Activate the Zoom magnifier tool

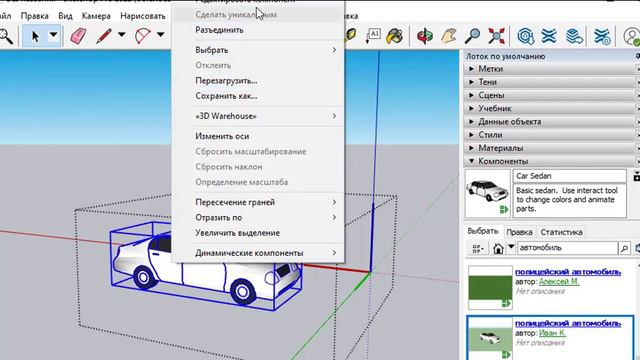pos(472,36)
